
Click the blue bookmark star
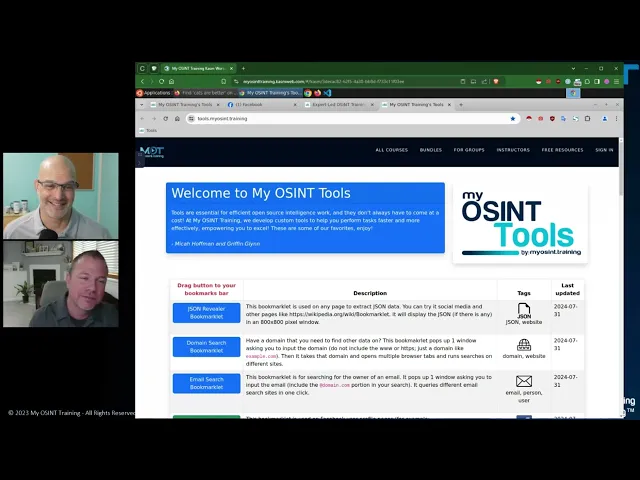pyautogui.click(x=513, y=119)
